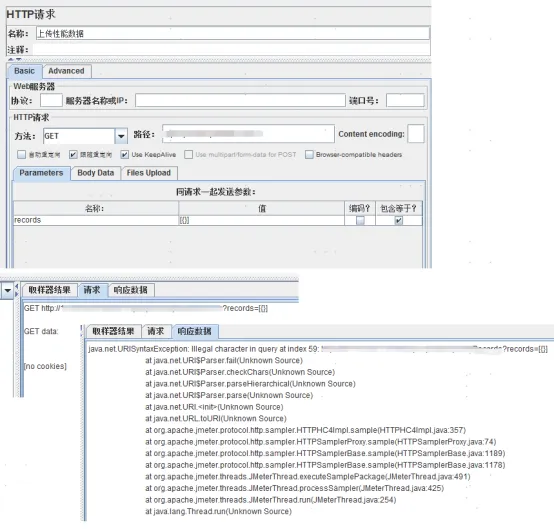This screenshot has height=529, width=554.
Task: Uncheck 包含等于? box in records row
Action: [x=399, y=221]
